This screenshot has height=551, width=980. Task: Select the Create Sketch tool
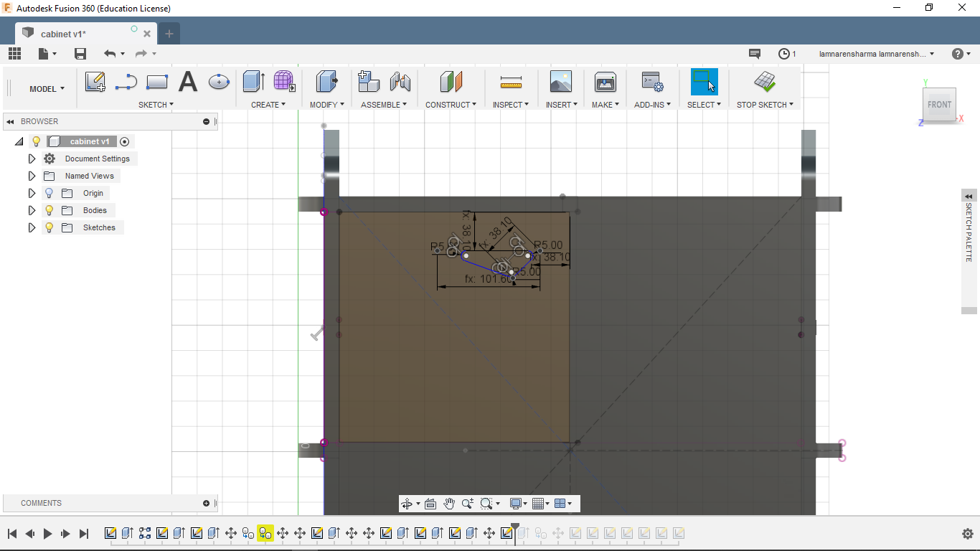point(95,82)
